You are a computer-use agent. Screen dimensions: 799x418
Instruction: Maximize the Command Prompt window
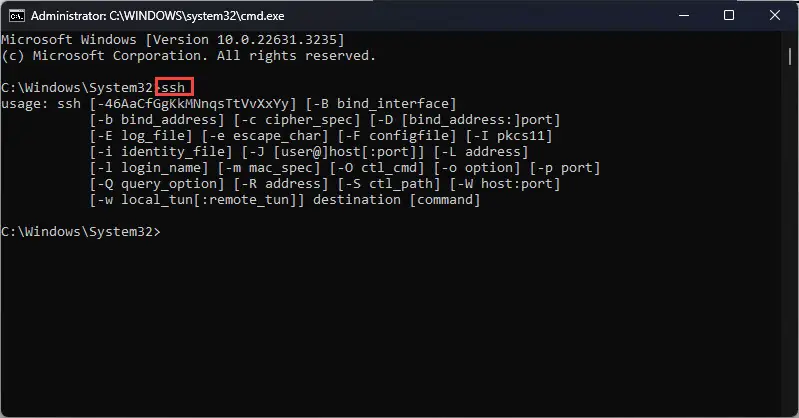(729, 15)
